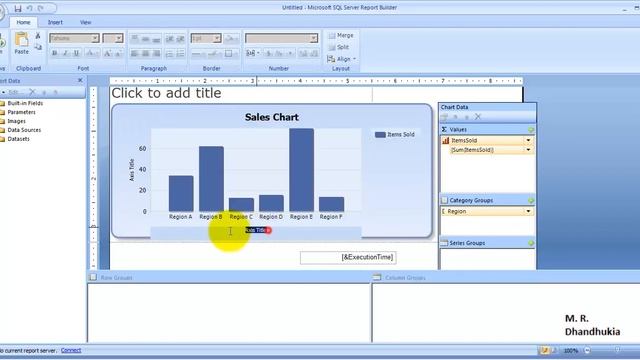Switch to the View ribbon tab

86,22
